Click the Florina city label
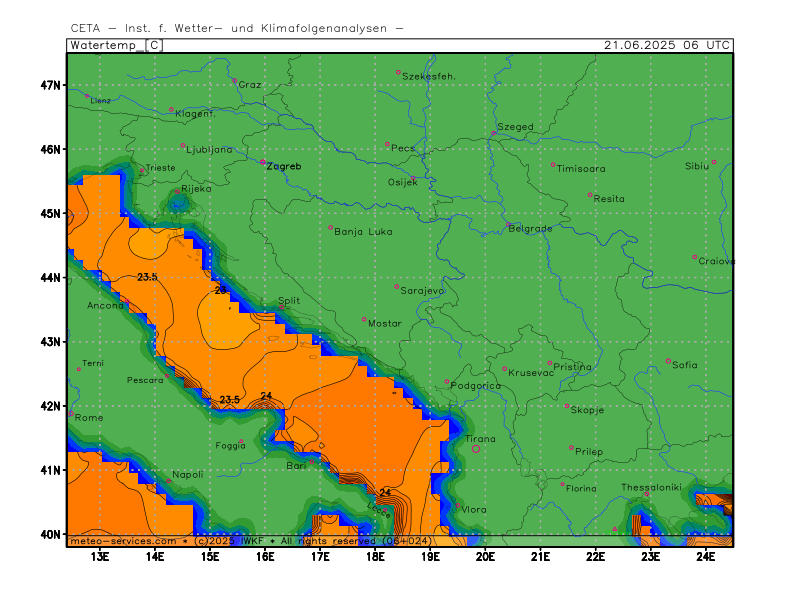 tap(581, 489)
